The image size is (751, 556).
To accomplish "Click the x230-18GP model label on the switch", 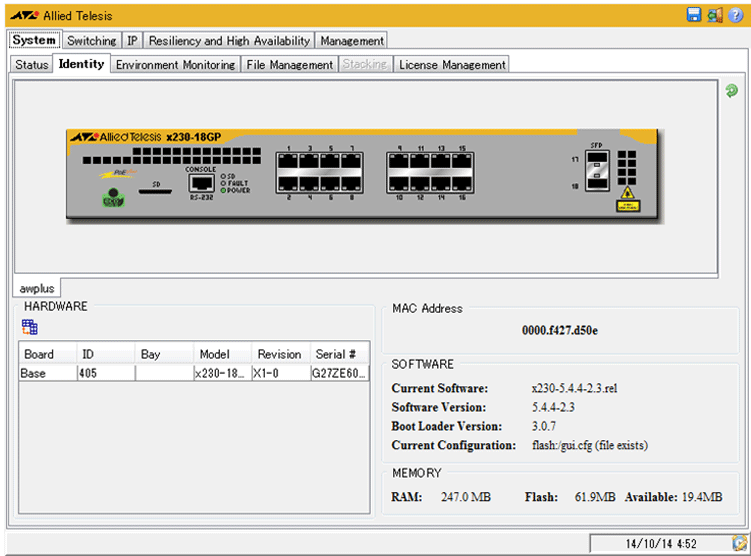I will tap(193, 137).
